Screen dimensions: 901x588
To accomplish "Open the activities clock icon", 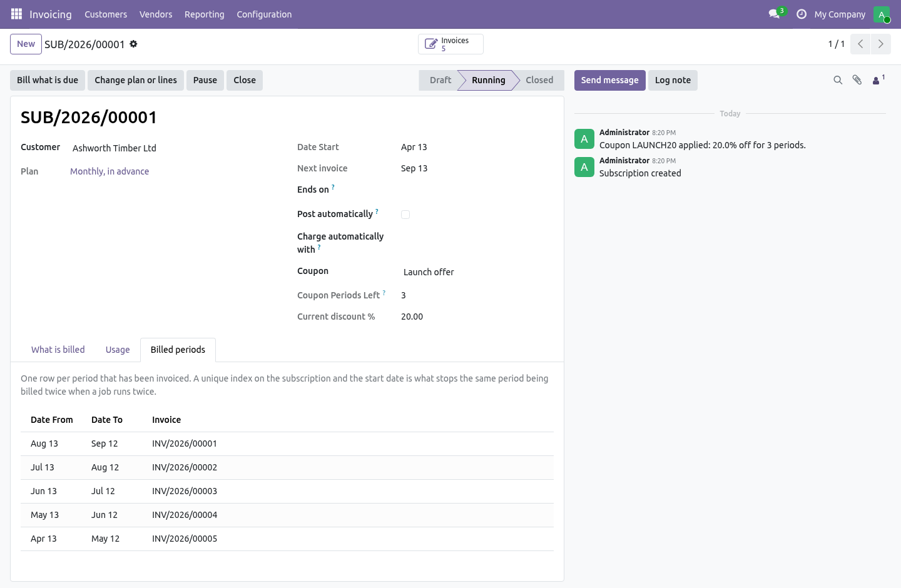I will (802, 14).
